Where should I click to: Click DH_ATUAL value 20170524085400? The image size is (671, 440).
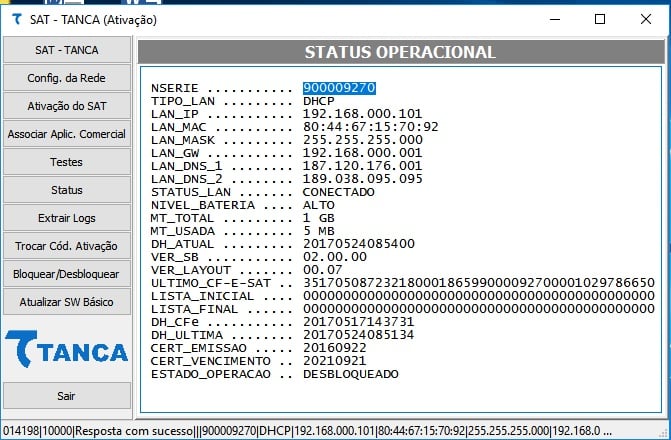(x=359, y=244)
